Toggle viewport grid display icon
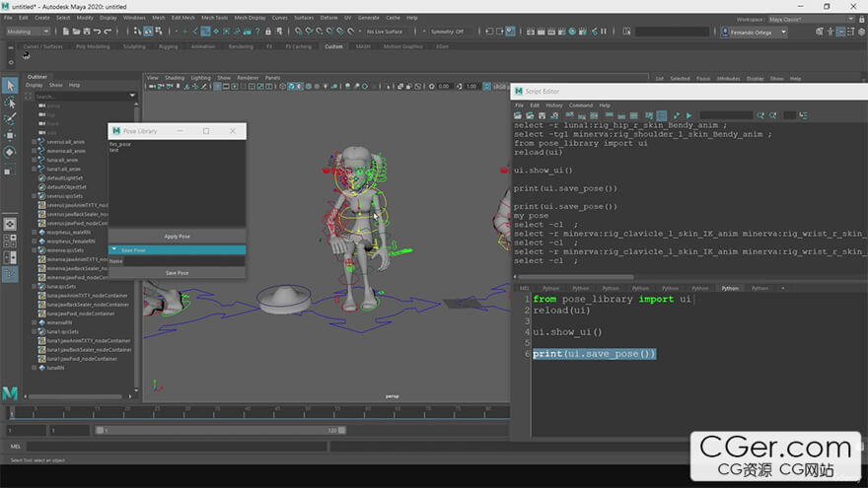Image resolution: width=868 pixels, height=488 pixels. [217, 87]
